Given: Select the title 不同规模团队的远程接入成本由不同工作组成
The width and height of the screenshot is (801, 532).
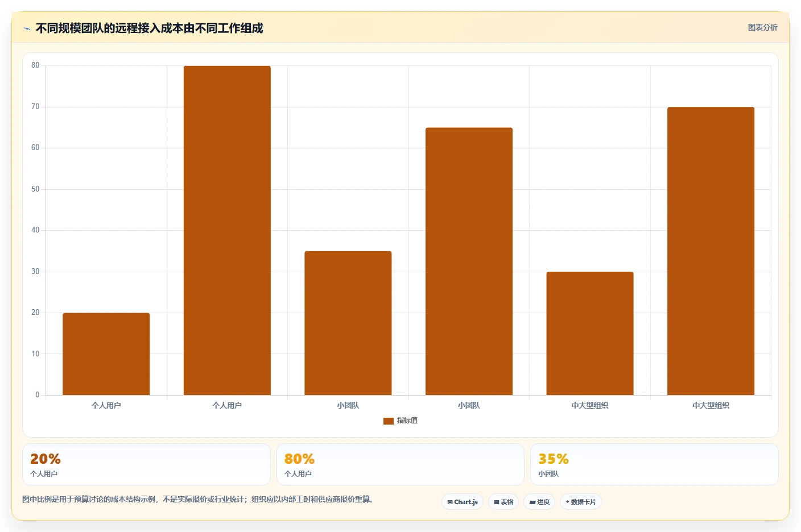Looking at the screenshot, I should [149, 28].
